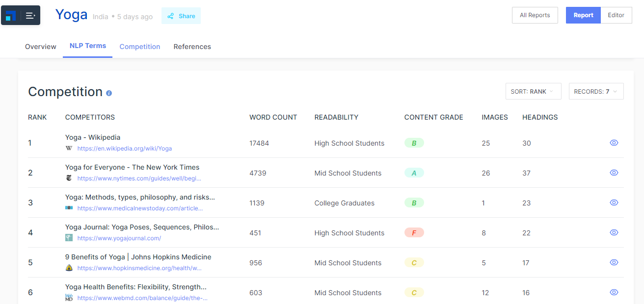Click the Competitors column header
Screen dimensions: 644x304
pos(90,117)
